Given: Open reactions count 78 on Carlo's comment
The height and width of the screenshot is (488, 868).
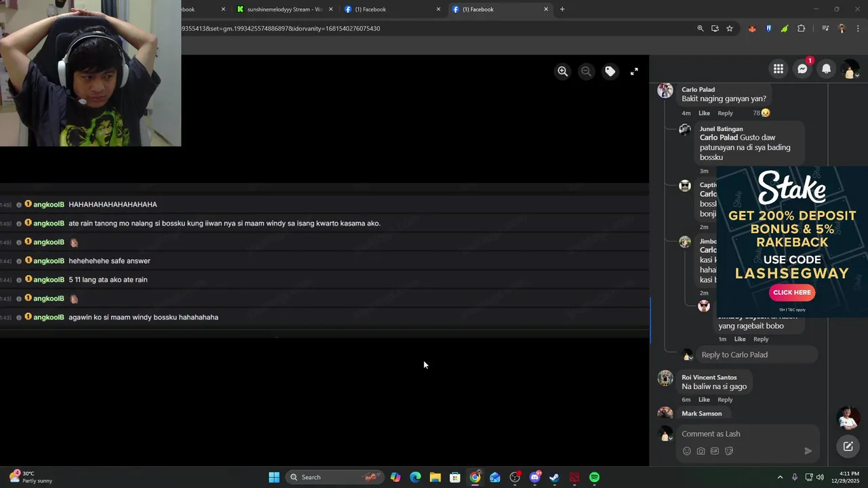Looking at the screenshot, I should (761, 113).
